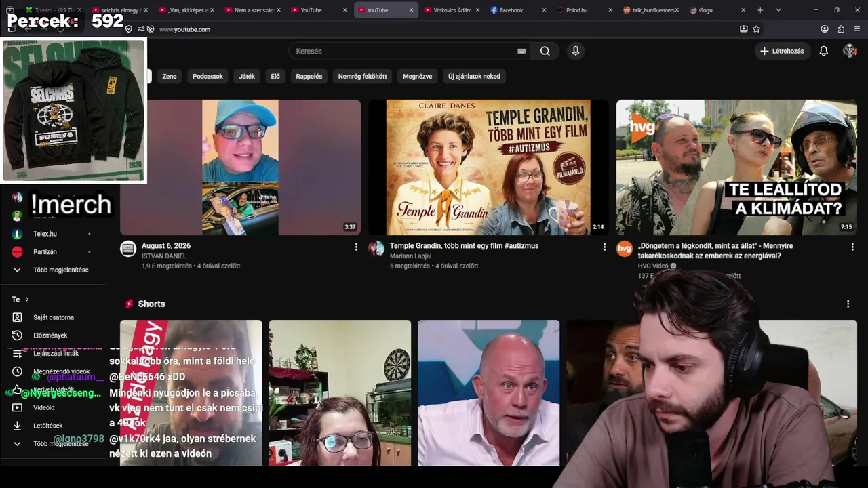The image size is (868, 488).
Task: Bookmark this page with the star icon
Action: pos(757,29)
